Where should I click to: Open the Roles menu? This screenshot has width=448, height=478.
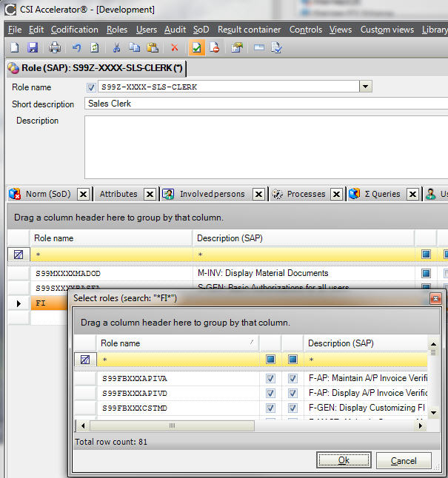pos(117,30)
